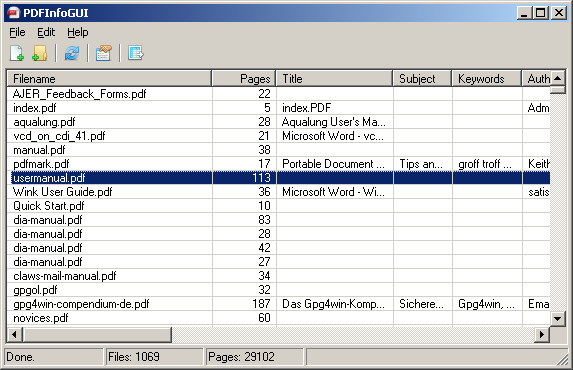Open the edit properties toolbar icon
This screenshot has width=573, height=370.
tap(103, 53)
